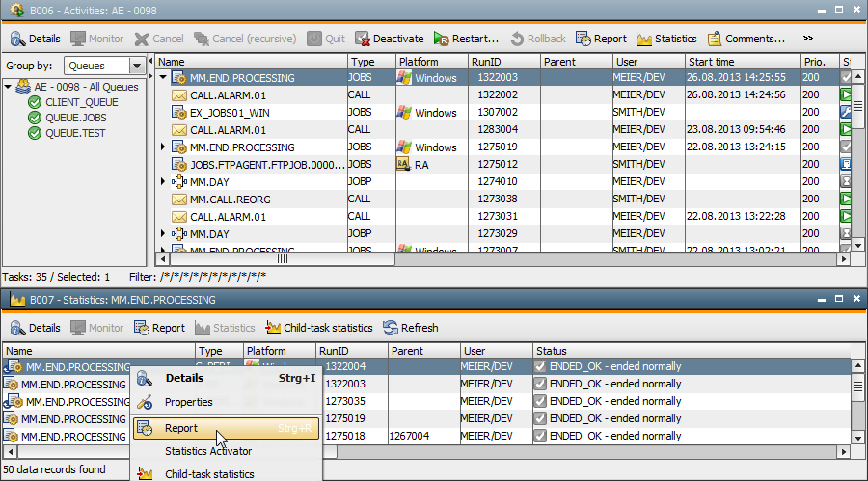Choose Properties in context menu
Screen dimensions: 868x481
[227, 402]
